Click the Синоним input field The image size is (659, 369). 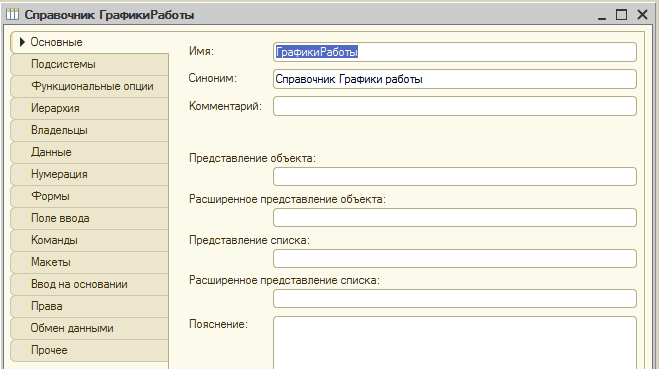455,79
